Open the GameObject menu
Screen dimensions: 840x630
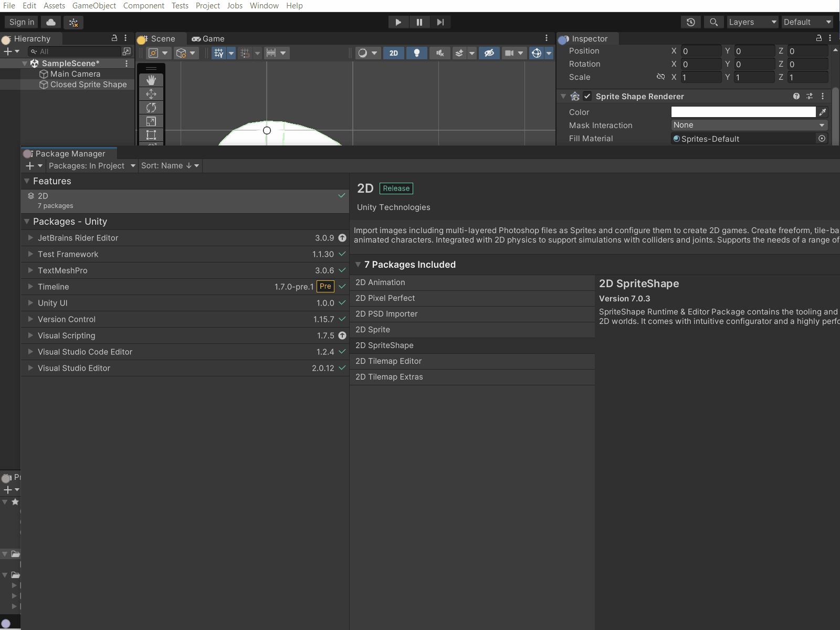[94, 6]
